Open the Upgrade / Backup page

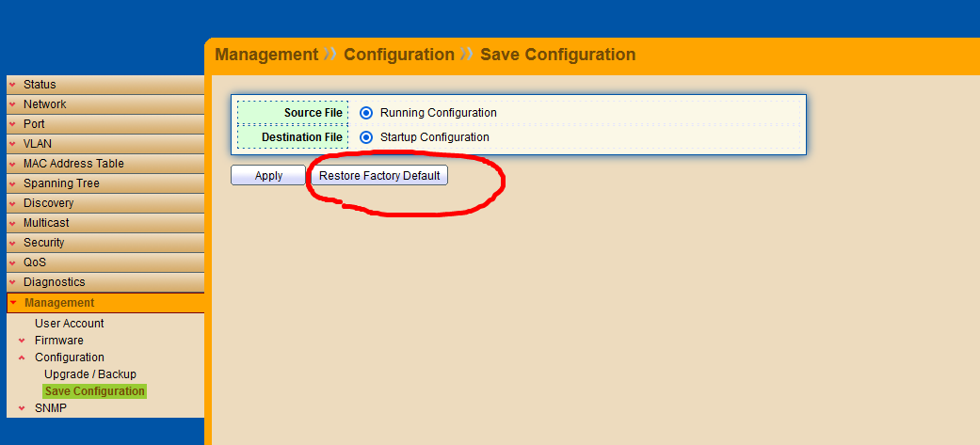tap(90, 374)
